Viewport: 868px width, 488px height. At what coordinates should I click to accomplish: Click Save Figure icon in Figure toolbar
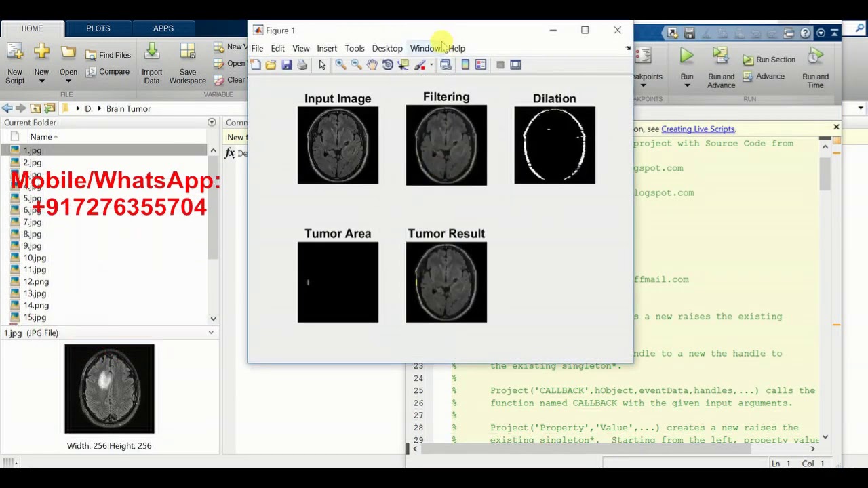[x=286, y=64]
